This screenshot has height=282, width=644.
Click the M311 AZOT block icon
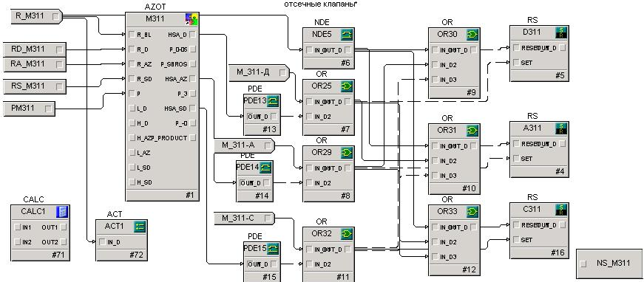pyautogui.click(x=191, y=19)
